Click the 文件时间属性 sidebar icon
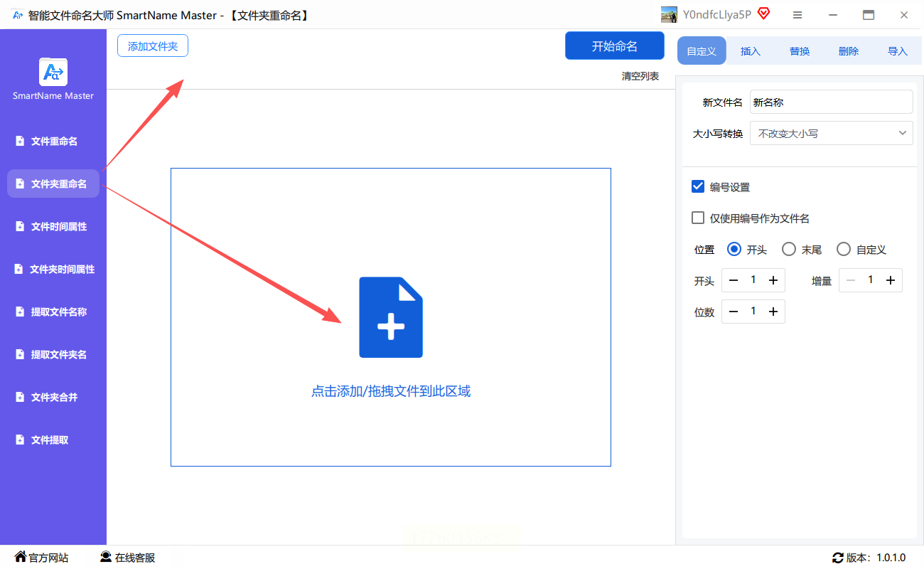The height and width of the screenshot is (569, 924). 20,226
